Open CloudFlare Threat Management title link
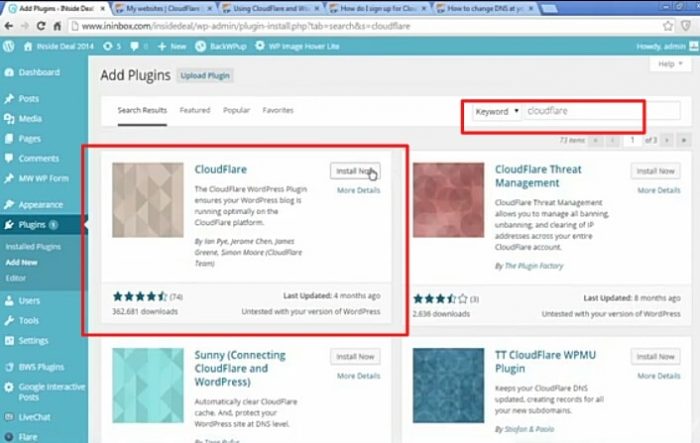The width and height of the screenshot is (700, 443). click(538, 176)
